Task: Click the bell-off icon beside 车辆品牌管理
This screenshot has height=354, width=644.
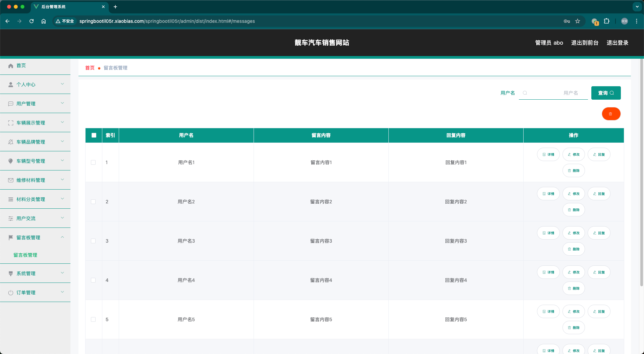Action: click(11, 142)
